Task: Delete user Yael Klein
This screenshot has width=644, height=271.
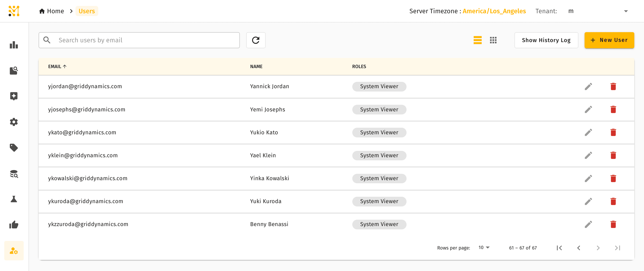Action: (x=613, y=156)
